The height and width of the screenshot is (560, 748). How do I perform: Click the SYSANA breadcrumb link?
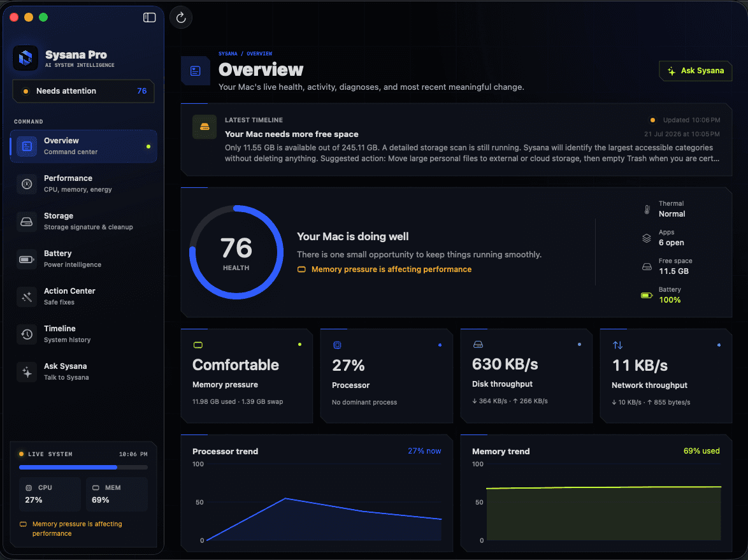(x=228, y=54)
